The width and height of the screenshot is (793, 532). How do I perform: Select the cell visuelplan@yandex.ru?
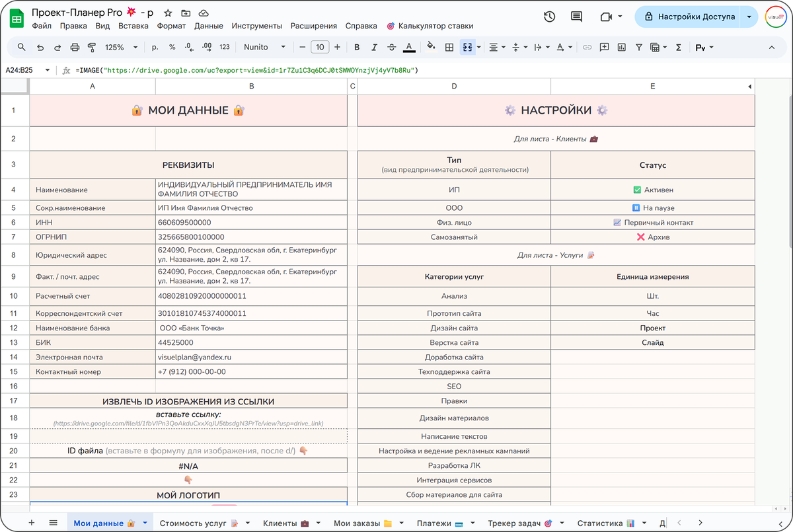[x=251, y=357]
